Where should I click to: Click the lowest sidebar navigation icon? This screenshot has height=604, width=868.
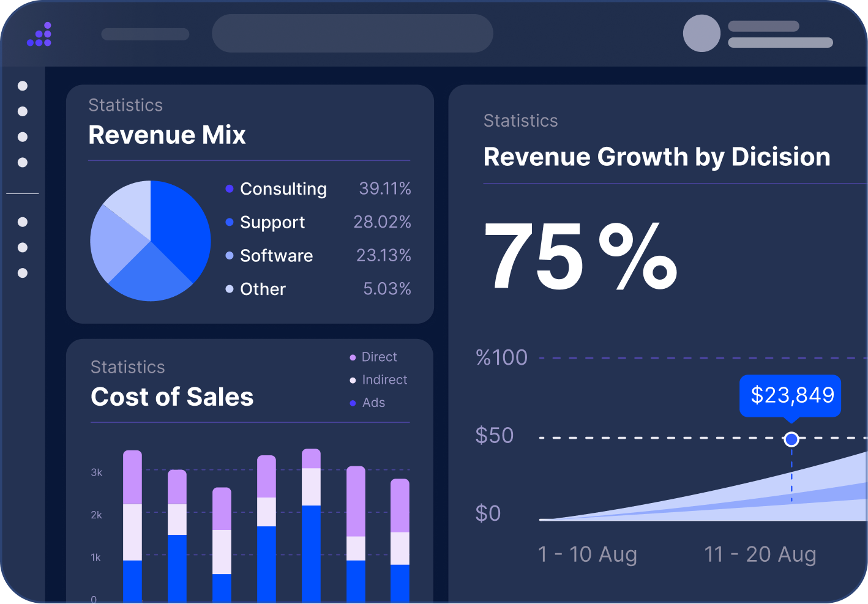point(23,272)
